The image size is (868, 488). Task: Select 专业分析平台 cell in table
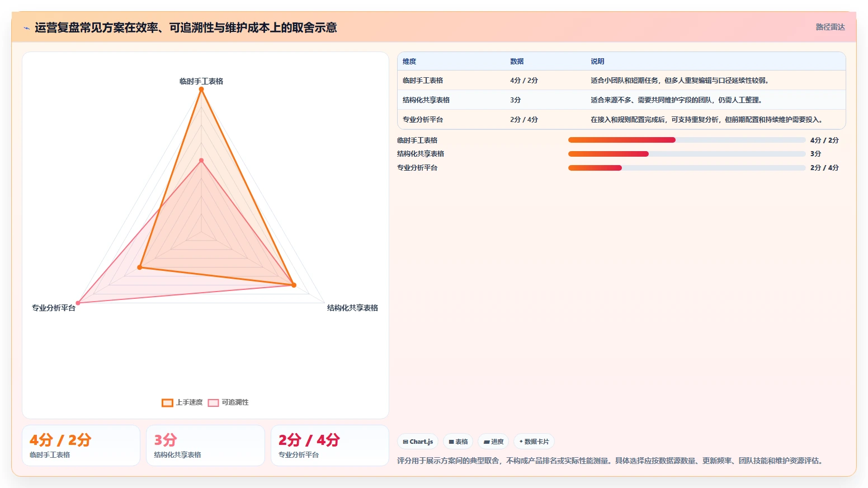423,120
